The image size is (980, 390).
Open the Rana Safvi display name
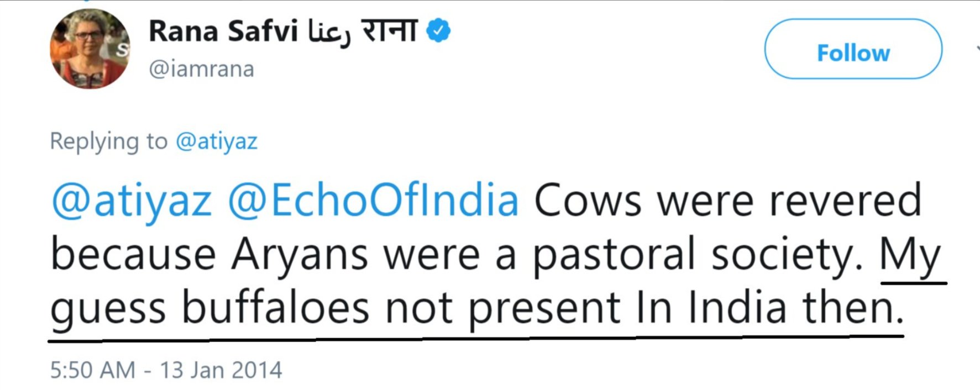point(223,31)
